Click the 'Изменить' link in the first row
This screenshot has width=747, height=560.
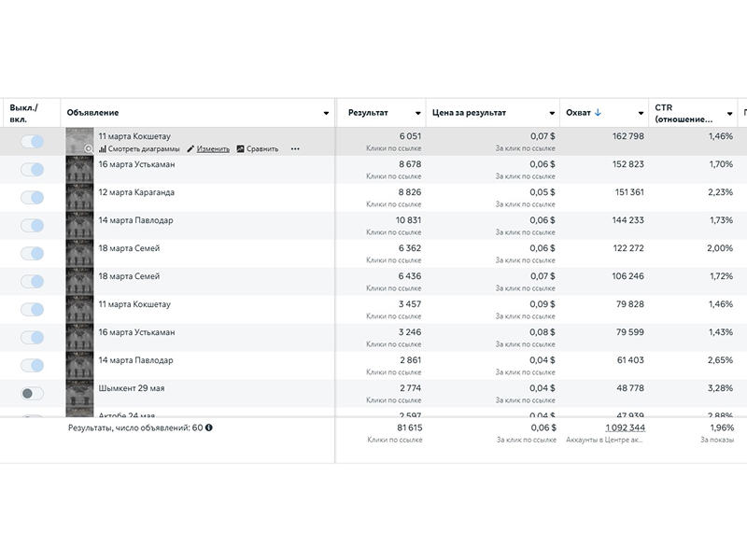pos(213,148)
